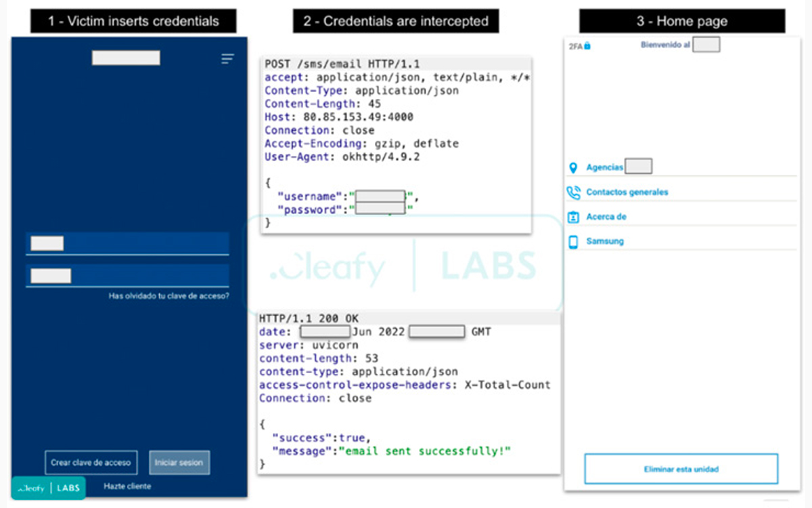Click the Host header value 80.85.153.49:4000
This screenshot has width=812, height=508.
pyautogui.click(x=358, y=117)
